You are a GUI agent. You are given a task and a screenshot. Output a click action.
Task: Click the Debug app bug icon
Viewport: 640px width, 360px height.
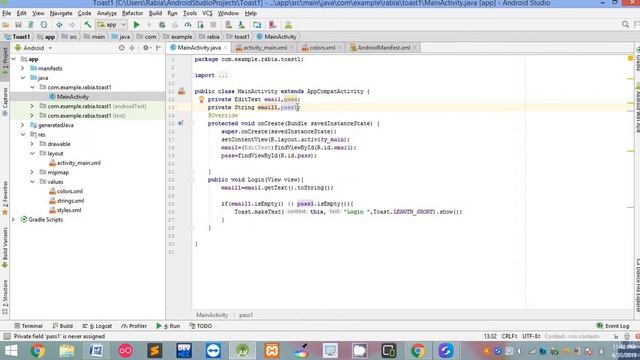click(162, 25)
